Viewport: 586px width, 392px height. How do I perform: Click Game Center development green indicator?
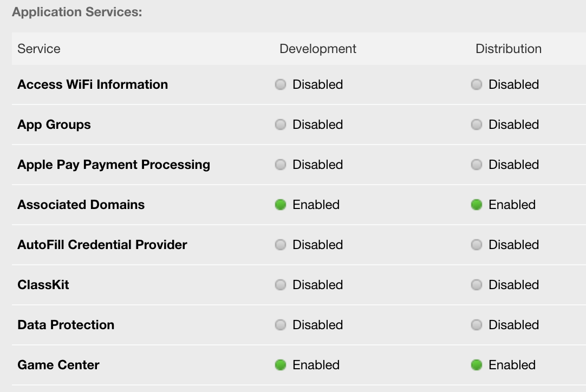pyautogui.click(x=281, y=365)
